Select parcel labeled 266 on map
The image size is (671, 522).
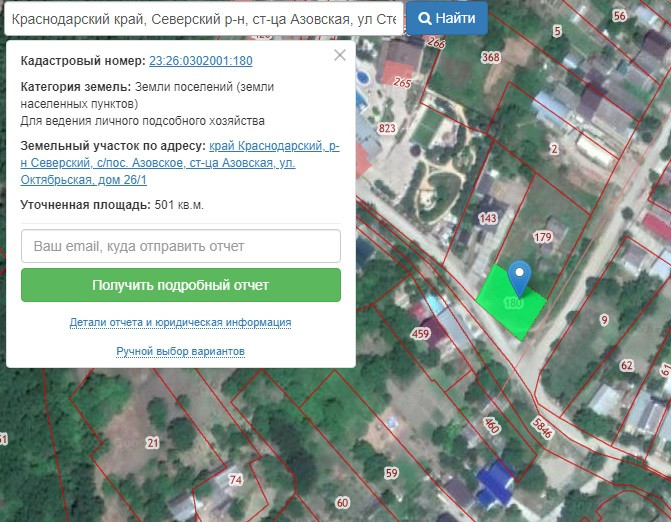(436, 43)
